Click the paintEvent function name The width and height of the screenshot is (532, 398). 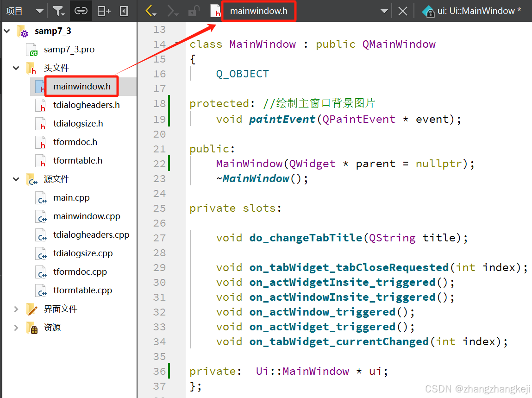click(282, 119)
